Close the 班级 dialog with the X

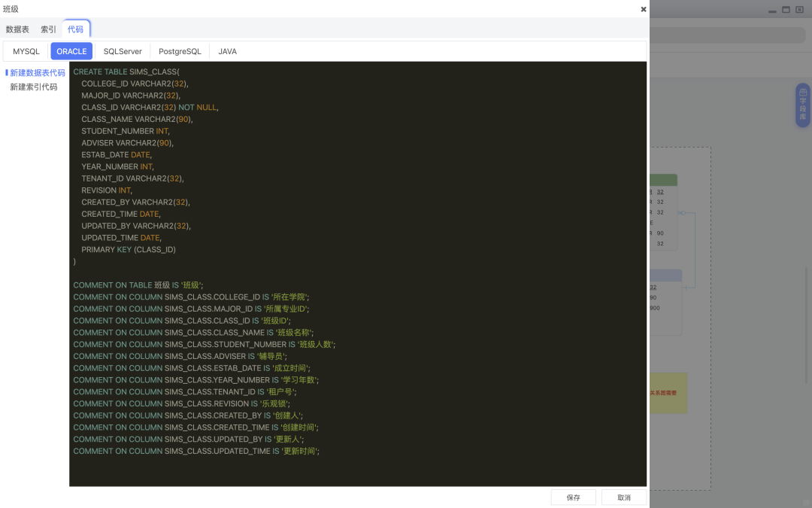(643, 9)
